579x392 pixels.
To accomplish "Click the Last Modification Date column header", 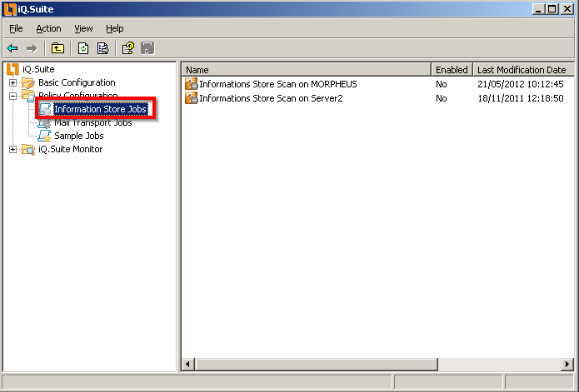I will tap(522, 70).
